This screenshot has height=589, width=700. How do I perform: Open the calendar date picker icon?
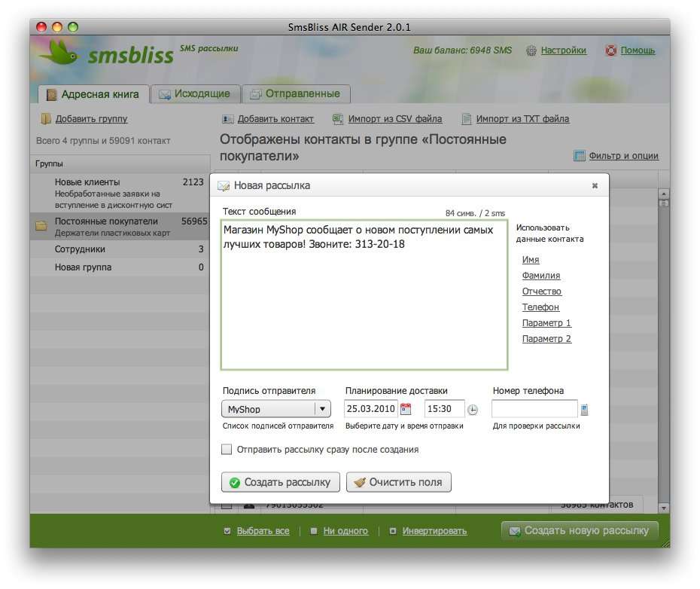point(406,408)
